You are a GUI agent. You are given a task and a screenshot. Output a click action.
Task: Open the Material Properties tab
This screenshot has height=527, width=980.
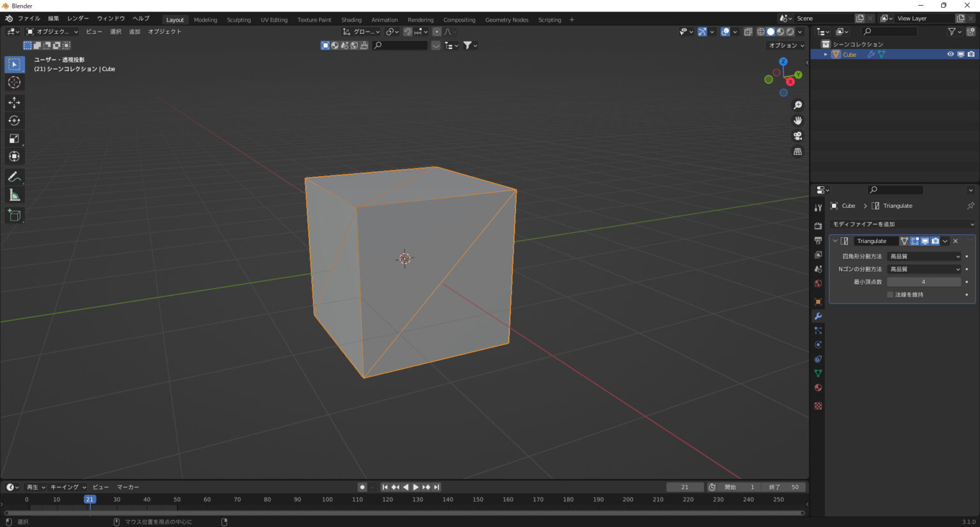click(x=818, y=387)
